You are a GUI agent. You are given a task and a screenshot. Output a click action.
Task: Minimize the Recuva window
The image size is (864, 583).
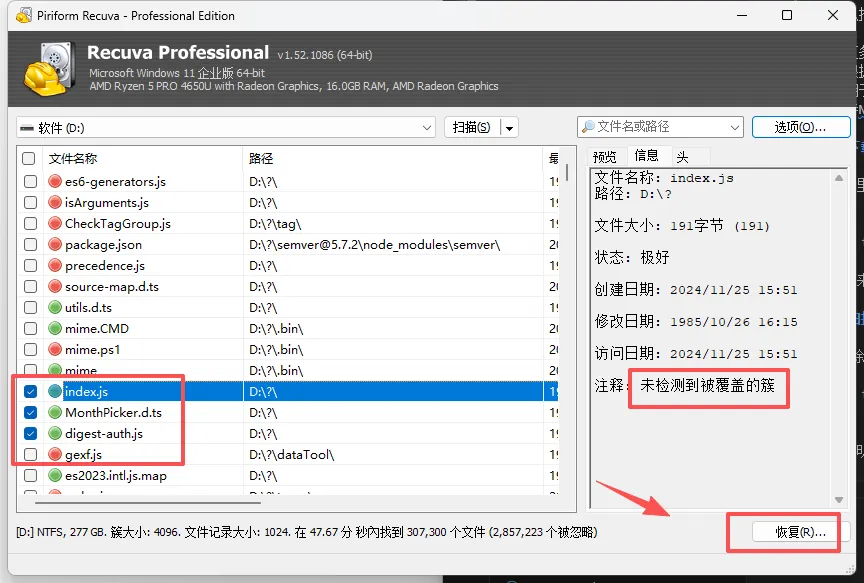(742, 15)
